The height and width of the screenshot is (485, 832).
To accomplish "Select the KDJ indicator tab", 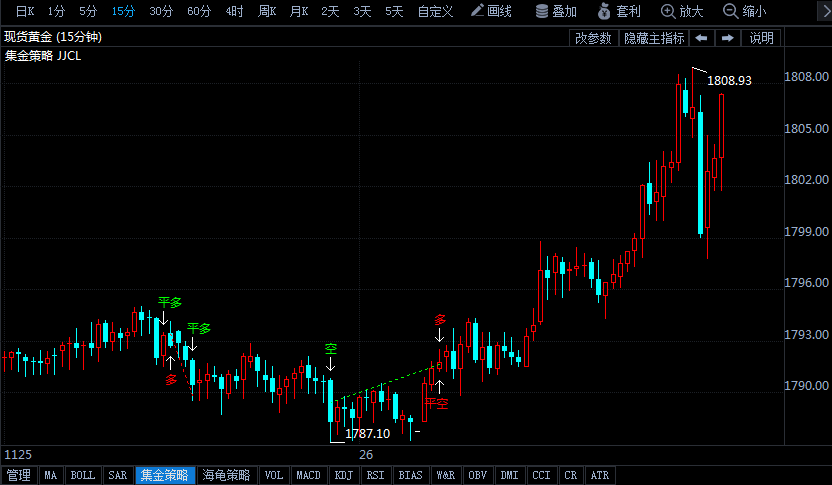I will tap(343, 475).
